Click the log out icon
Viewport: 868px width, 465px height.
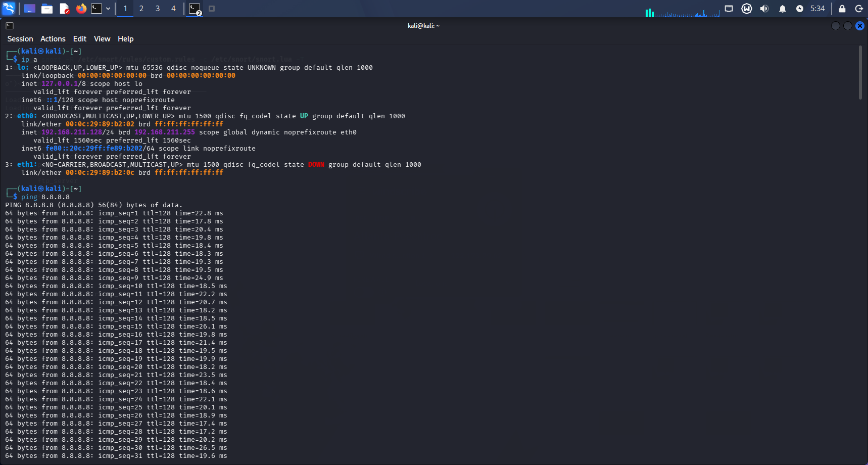(858, 9)
